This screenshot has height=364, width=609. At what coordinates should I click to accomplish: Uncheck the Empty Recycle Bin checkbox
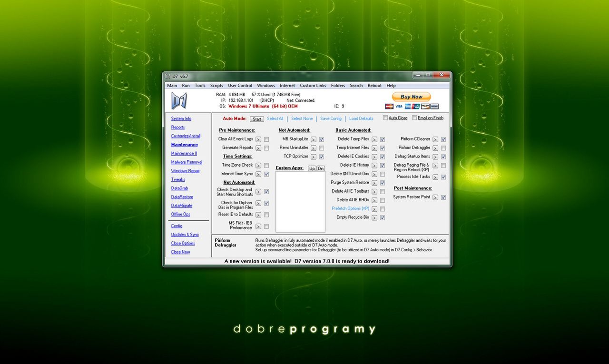383,218
